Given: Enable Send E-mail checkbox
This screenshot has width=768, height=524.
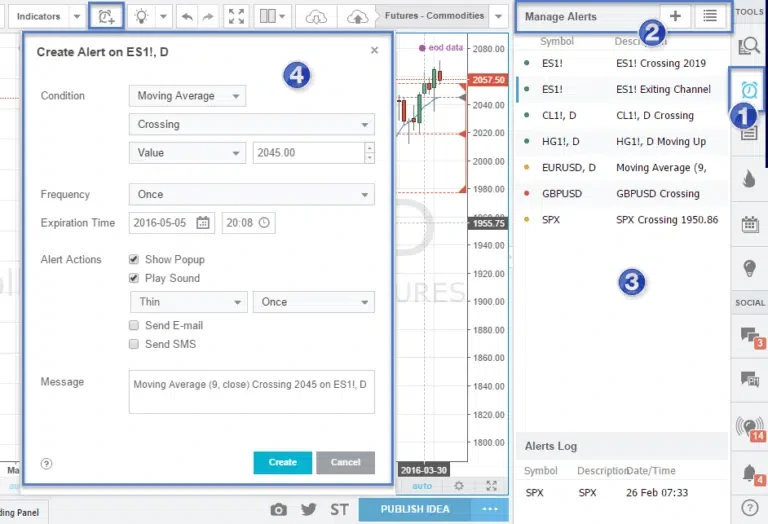Looking at the screenshot, I should (134, 325).
